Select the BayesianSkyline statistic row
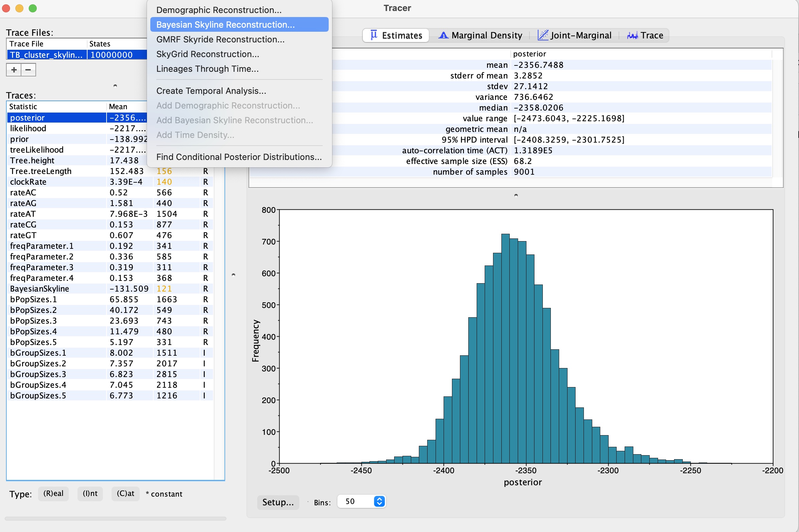The image size is (799, 532). [110, 289]
